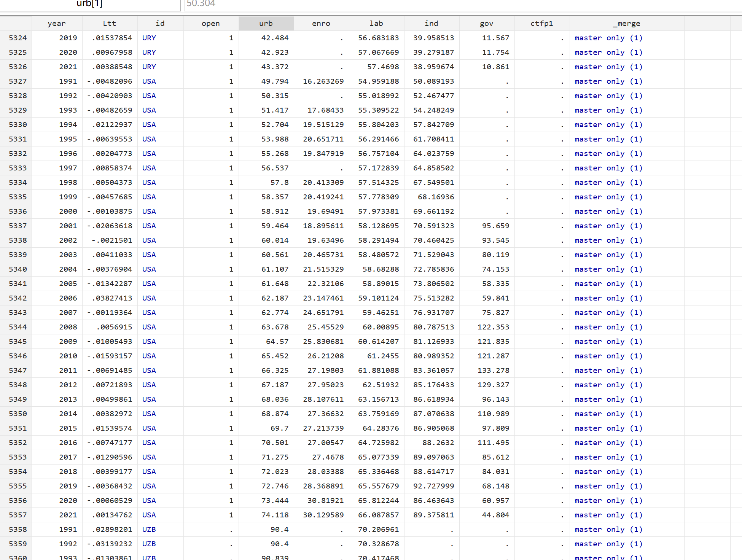Click the lab cell showing 57.4698
The width and height of the screenshot is (742, 560).
[x=383, y=67]
